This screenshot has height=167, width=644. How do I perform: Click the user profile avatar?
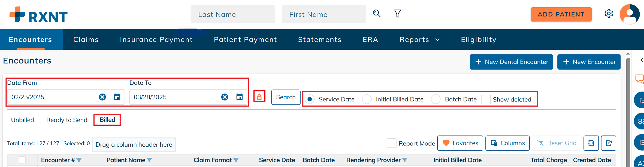630,14
